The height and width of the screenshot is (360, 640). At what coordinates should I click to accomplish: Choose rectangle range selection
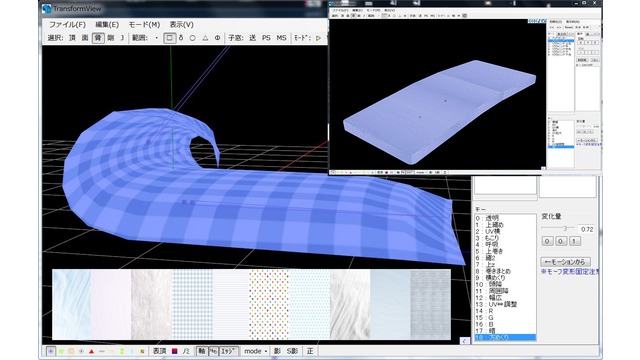click(169, 38)
